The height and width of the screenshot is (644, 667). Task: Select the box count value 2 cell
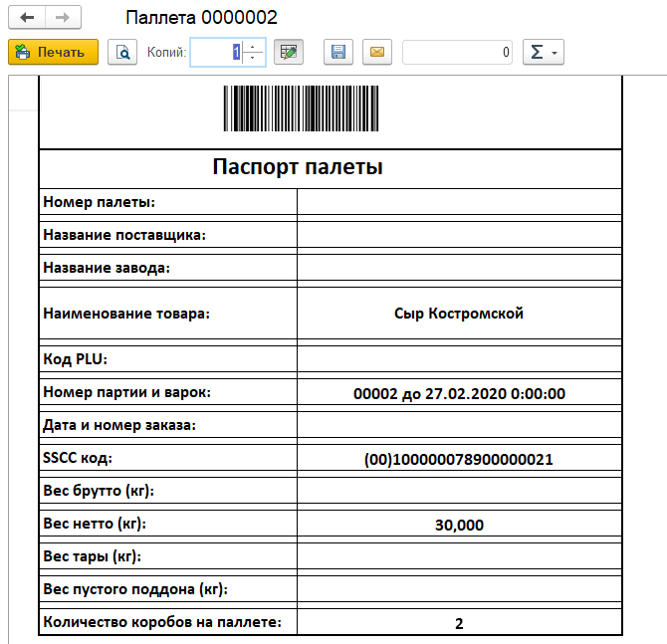(x=459, y=623)
